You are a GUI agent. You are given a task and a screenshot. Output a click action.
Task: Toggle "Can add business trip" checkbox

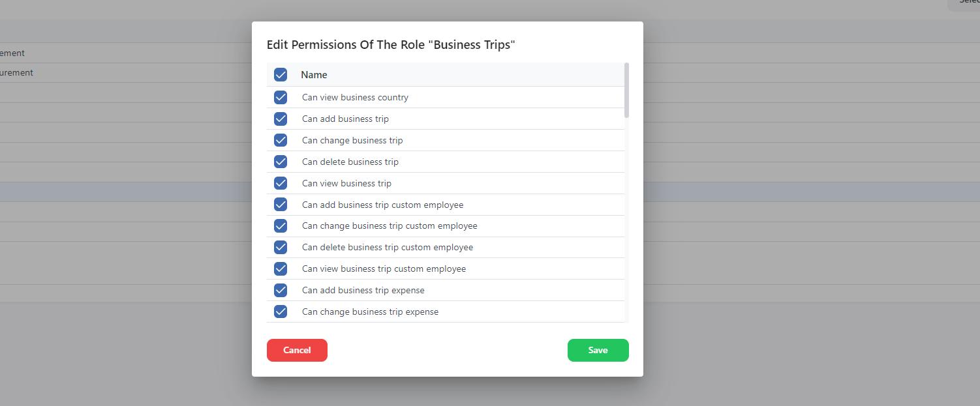tap(281, 119)
